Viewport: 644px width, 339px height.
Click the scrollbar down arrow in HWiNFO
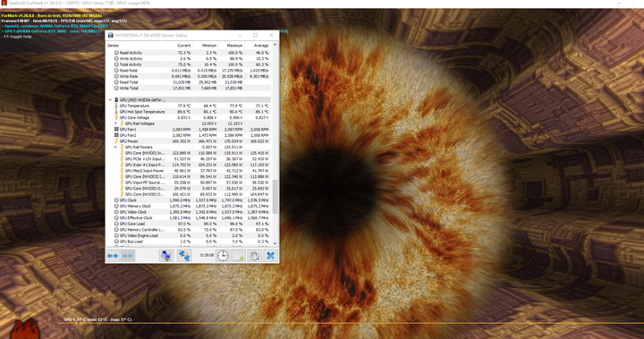275,243
